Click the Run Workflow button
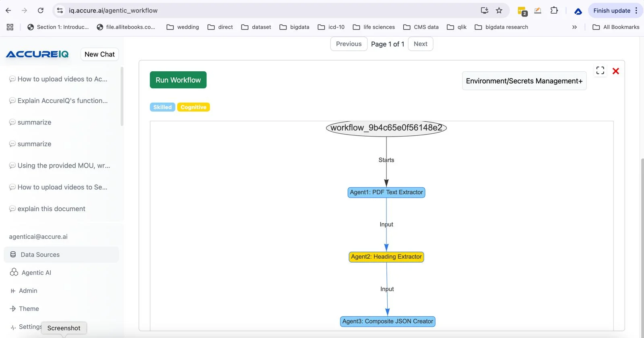Viewport: 644px width, 338px height. [178, 80]
